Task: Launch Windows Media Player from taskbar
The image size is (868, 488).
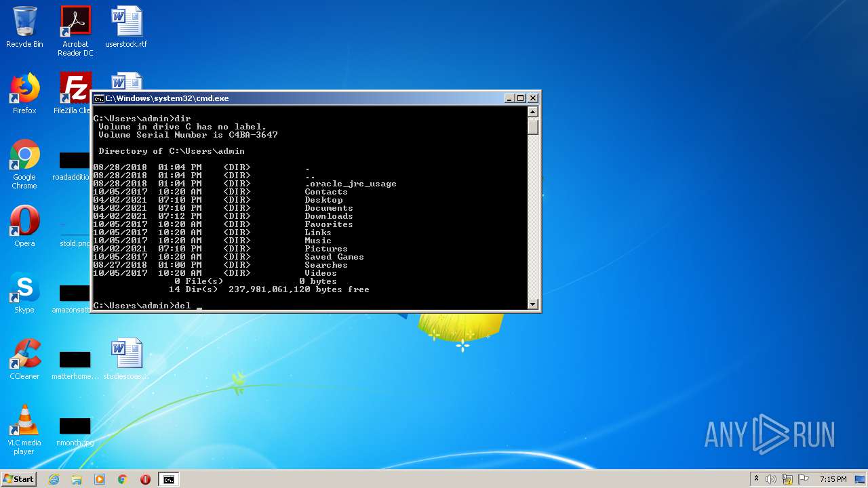Action: coord(100,479)
